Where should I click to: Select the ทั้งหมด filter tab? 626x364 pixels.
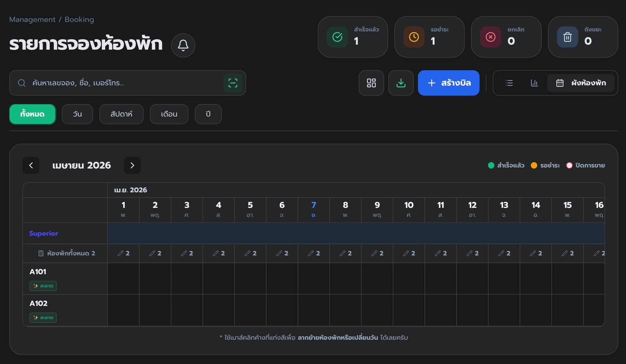coord(32,114)
